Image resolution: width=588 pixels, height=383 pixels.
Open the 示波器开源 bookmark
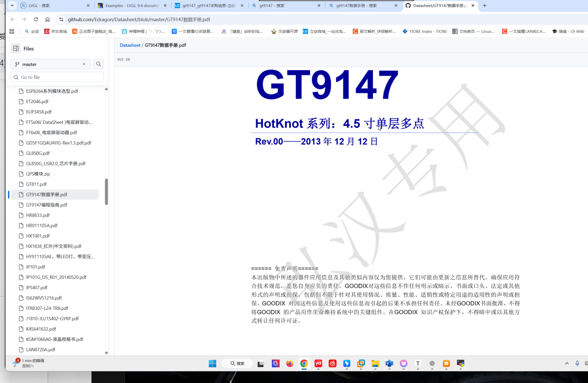pyautogui.click(x=284, y=32)
